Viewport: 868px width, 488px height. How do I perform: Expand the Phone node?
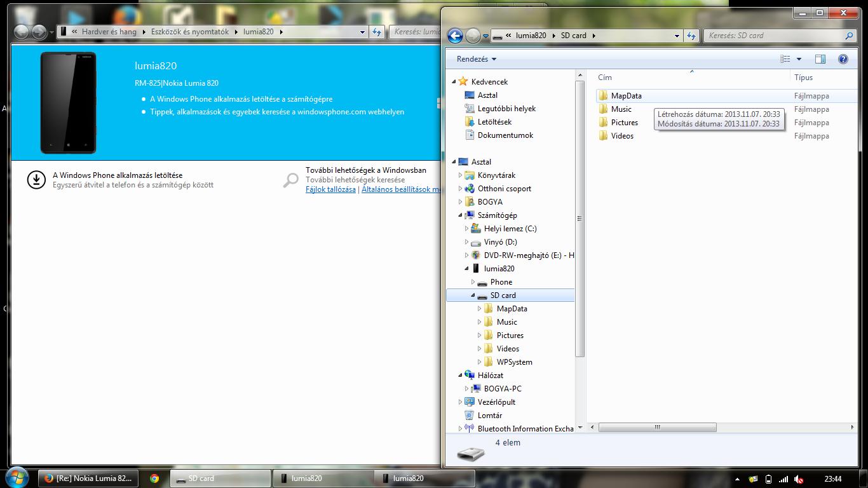473,282
